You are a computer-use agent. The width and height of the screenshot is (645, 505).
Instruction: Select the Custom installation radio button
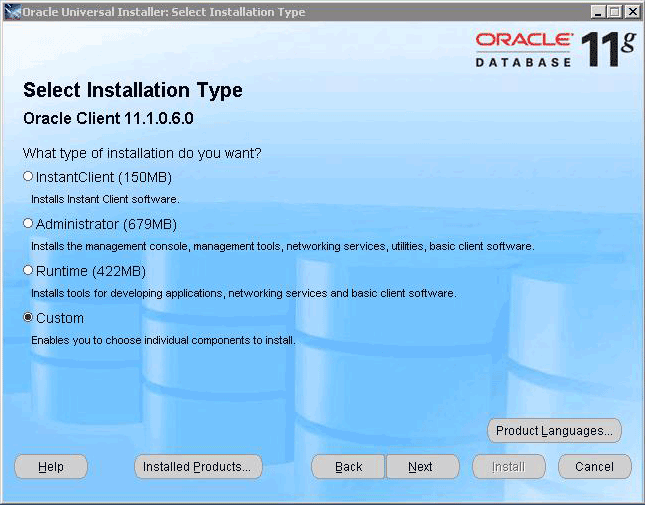point(28,317)
